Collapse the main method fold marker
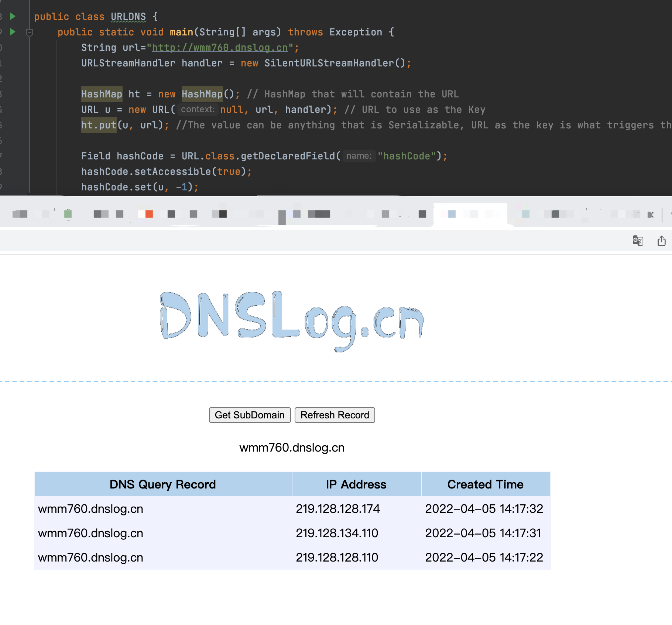 30,33
